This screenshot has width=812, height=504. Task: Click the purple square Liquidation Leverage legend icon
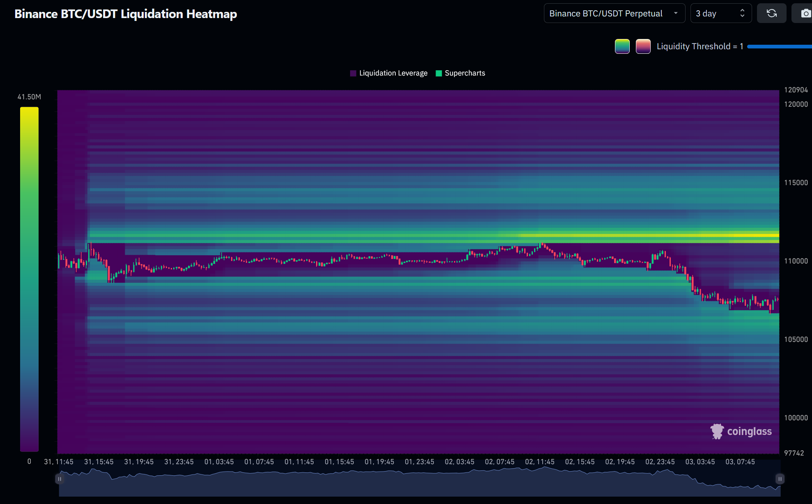click(x=353, y=73)
